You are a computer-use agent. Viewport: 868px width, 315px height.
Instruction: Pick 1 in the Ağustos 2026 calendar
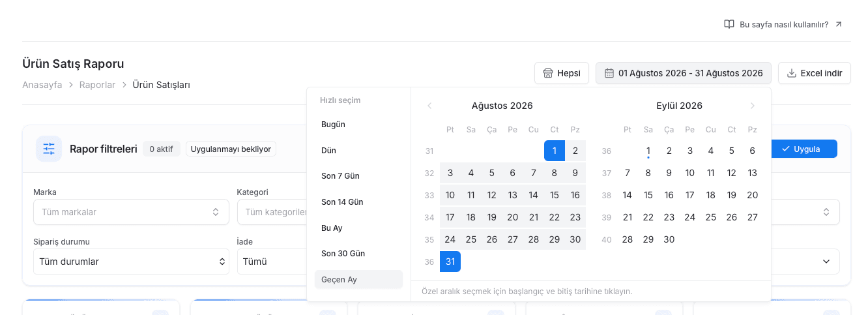coord(555,151)
